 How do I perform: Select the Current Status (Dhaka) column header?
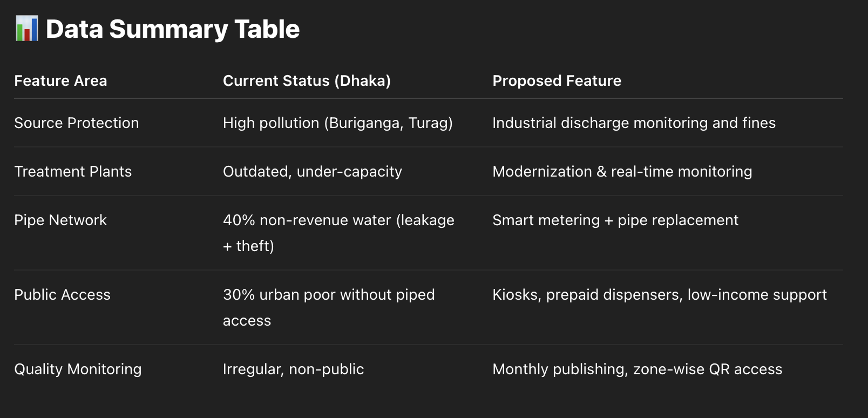307,81
